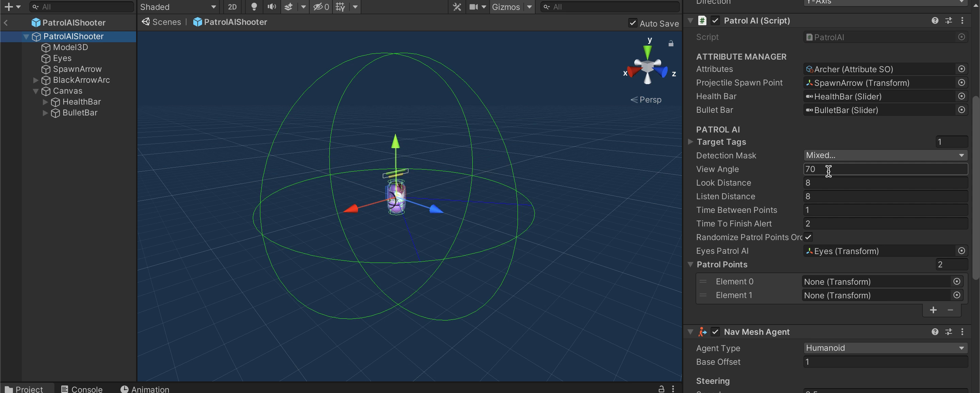Toggle Randomize Patrol Points Order checkbox
Screen dimensions: 980x393
click(x=808, y=237)
